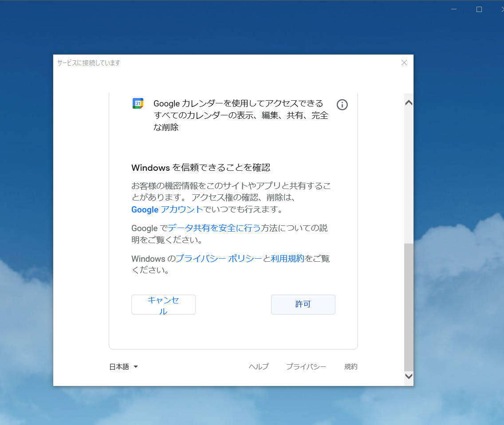The height and width of the screenshot is (425, 504).
Task: Open the Google アカウント link
Action: click(167, 209)
